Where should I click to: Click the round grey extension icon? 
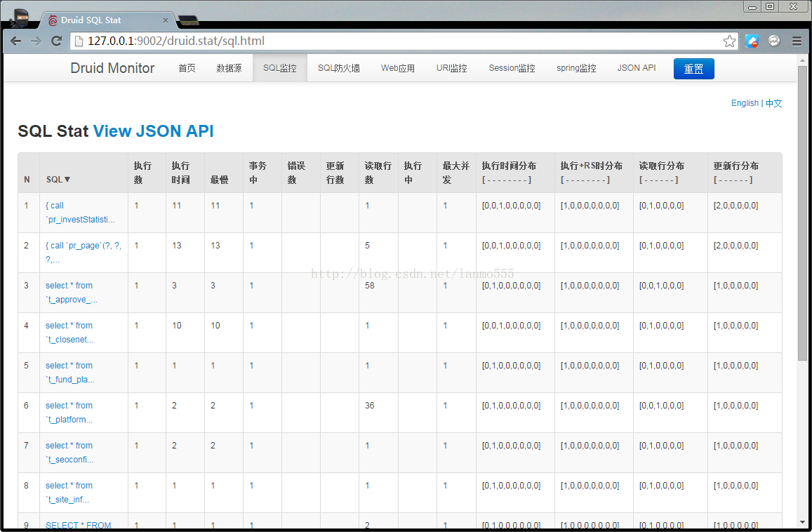pyautogui.click(x=773, y=41)
